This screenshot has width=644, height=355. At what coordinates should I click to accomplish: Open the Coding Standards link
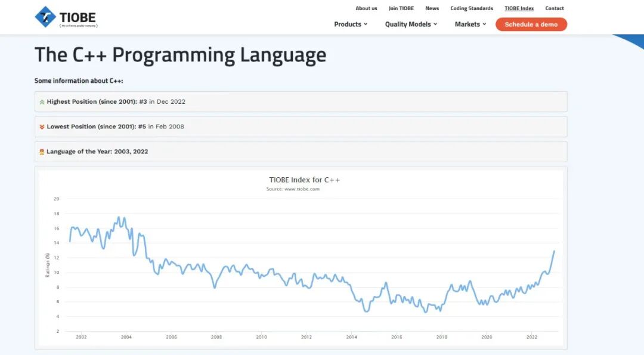pyautogui.click(x=472, y=8)
